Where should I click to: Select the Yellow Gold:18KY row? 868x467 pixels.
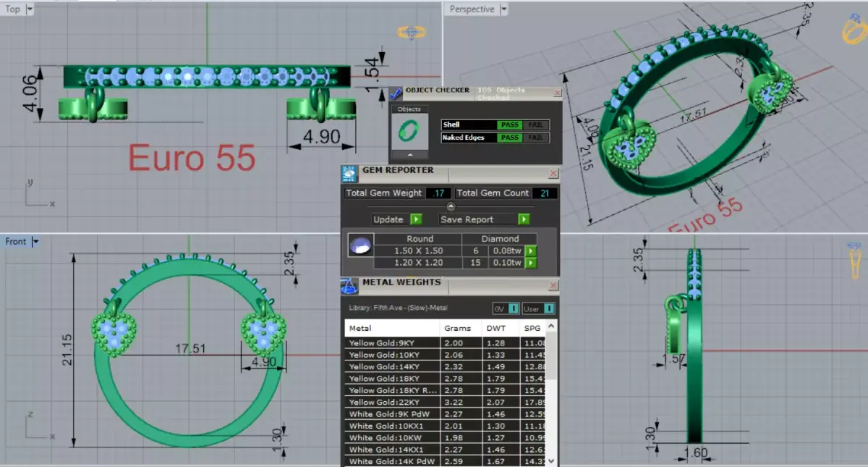(445, 379)
